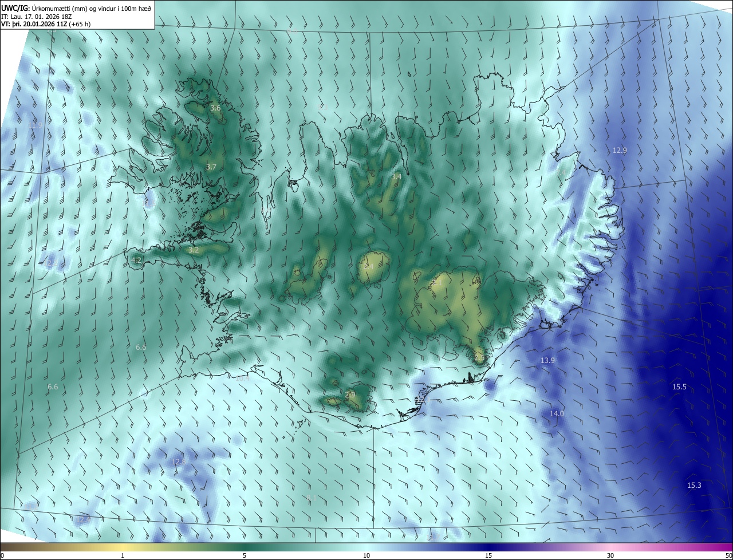733x560 pixels.
Task: Click the 30 tick on the color scale
Action: click(610, 556)
